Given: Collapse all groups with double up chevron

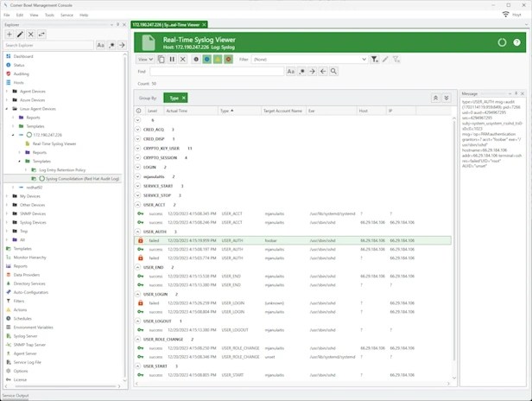Looking at the screenshot, I should tap(435, 98).
